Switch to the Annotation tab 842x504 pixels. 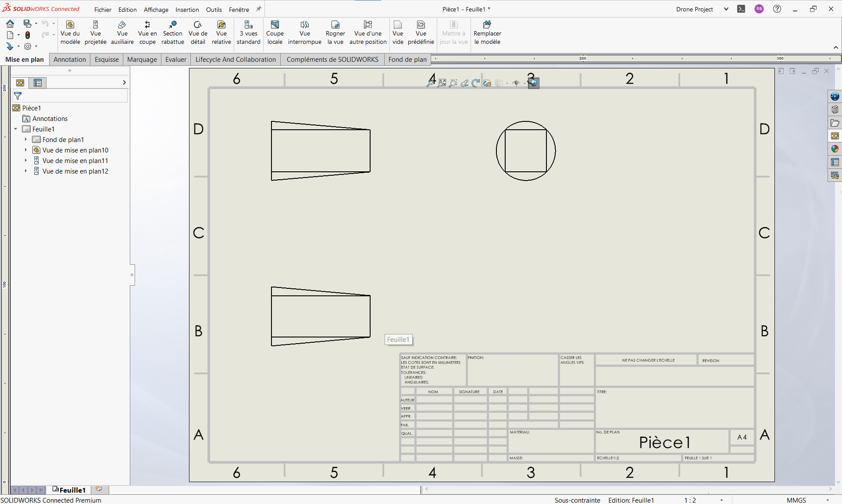point(70,60)
